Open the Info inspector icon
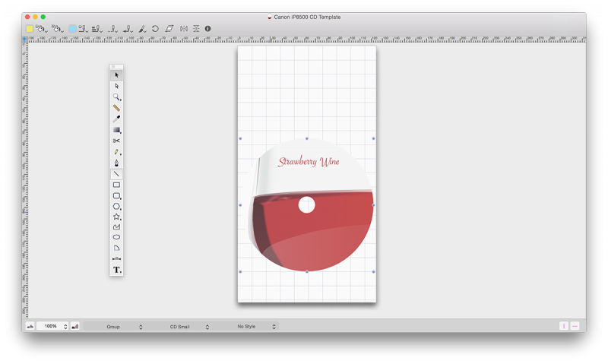Image resolution: width=608 pixels, height=364 pixels. [x=207, y=29]
